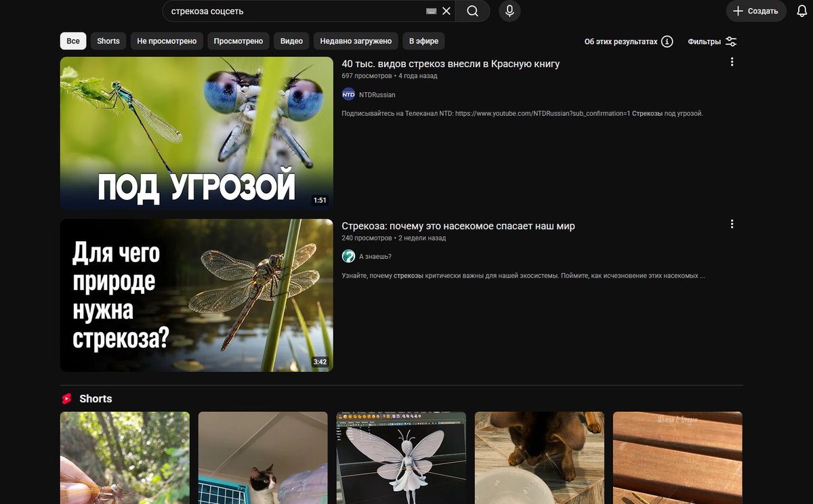Open video title 40 тыс. видов стрекоз внесли в Красную книгу
Screen dimensions: 813x504
tap(451, 64)
